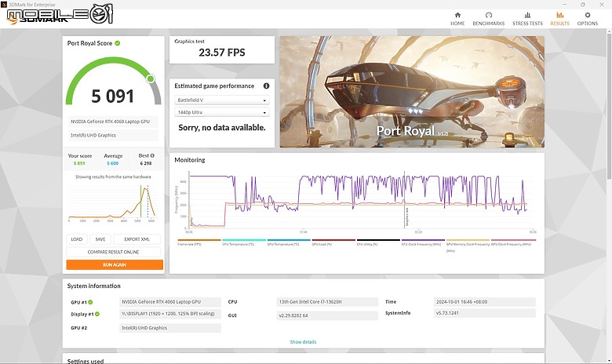
Task: Click the 3DMark app icon in title bar
Action: 4,4
